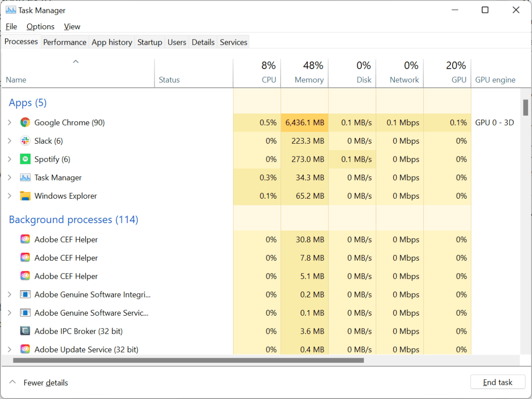Expand the Spotify process group

pos(10,159)
